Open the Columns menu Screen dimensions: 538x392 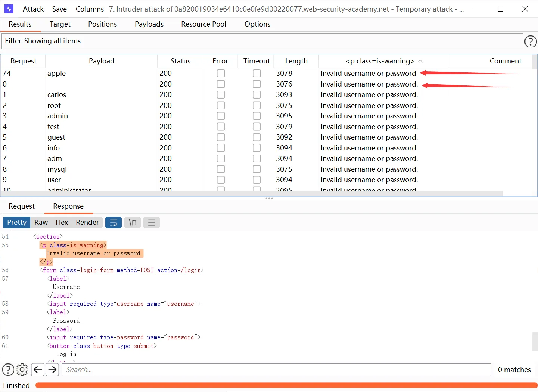pos(90,9)
